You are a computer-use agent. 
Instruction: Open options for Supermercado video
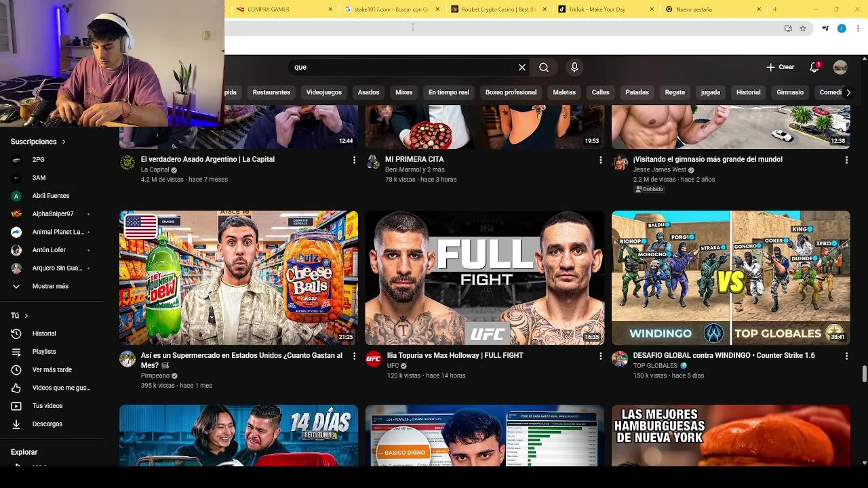point(354,356)
